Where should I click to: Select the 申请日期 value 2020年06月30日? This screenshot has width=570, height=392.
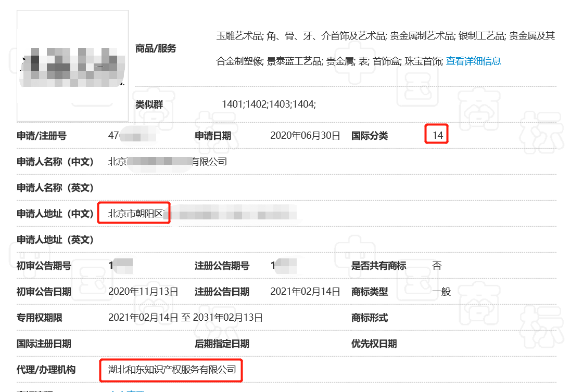coord(305,136)
